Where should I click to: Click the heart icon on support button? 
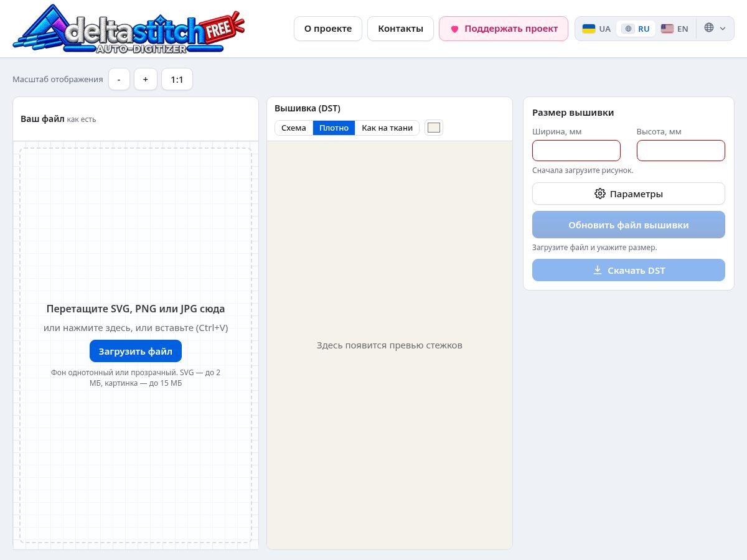[454, 29]
